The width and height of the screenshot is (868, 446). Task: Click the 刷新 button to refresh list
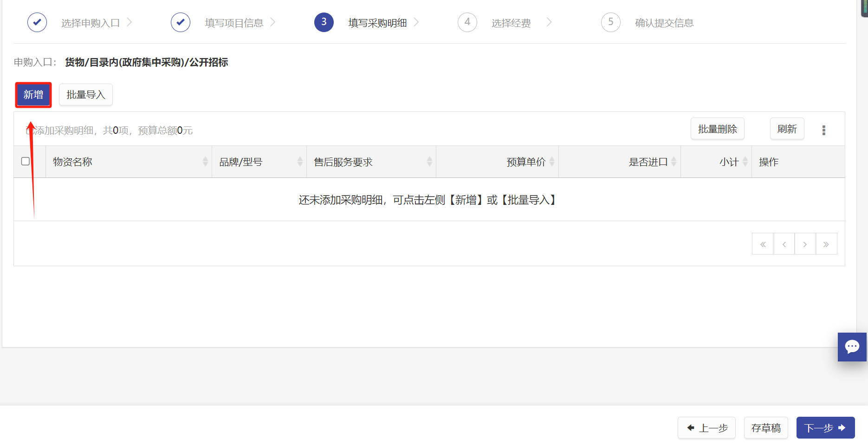787,129
